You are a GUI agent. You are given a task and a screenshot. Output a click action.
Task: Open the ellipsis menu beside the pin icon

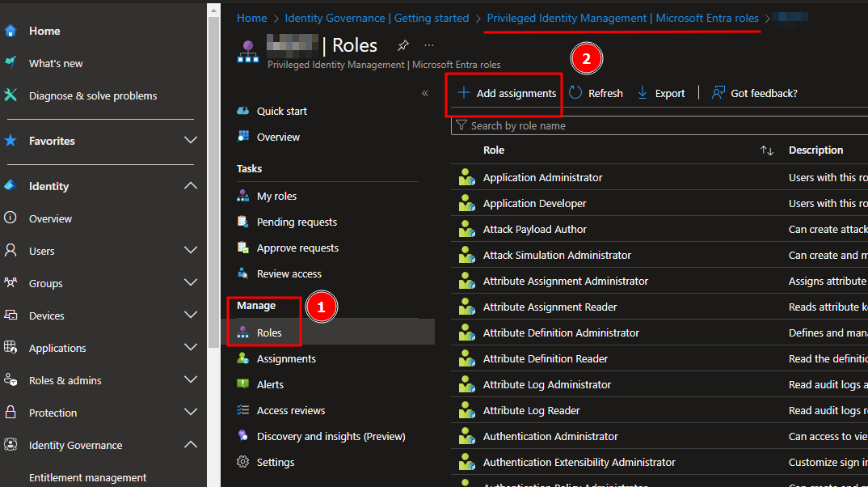point(428,46)
